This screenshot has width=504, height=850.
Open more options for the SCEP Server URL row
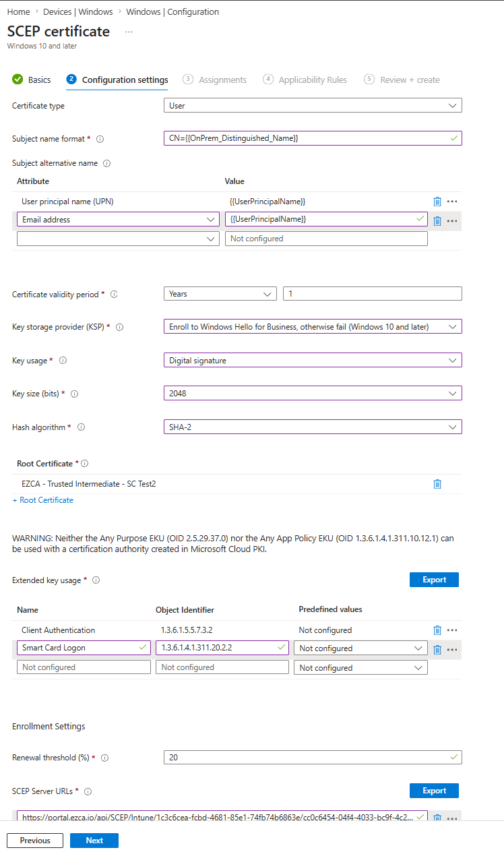pos(452,818)
